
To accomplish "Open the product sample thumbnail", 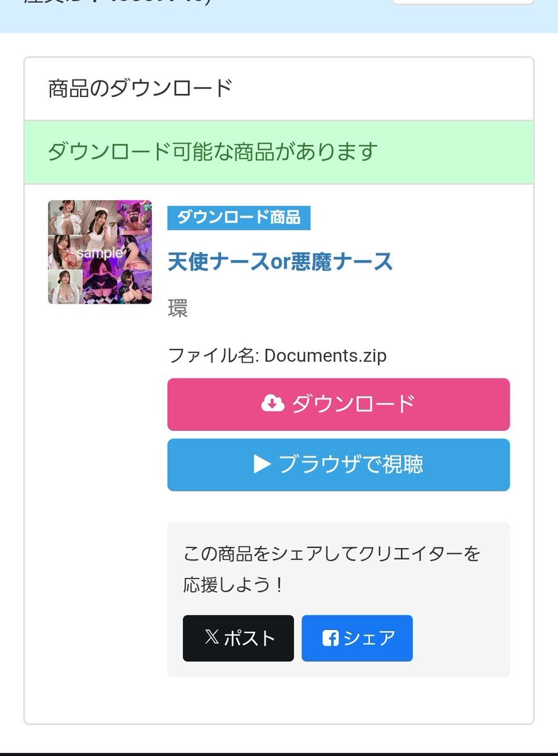I will pyautogui.click(x=100, y=252).
